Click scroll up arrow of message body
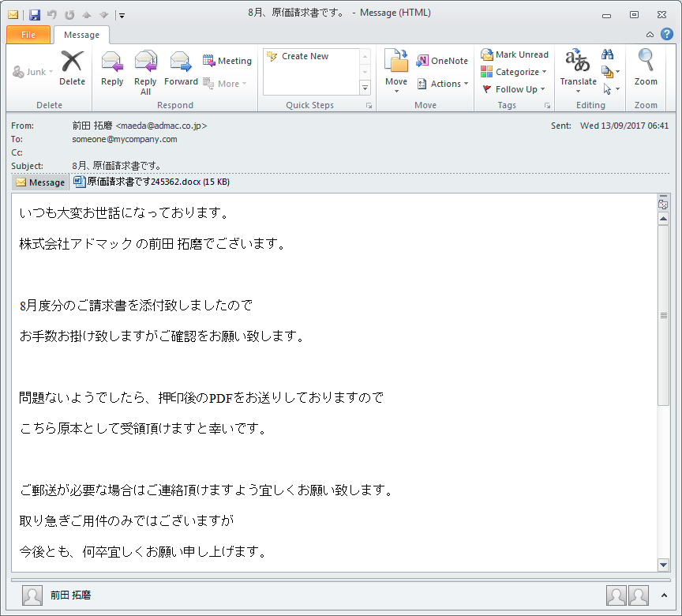682x616 pixels. (x=663, y=219)
